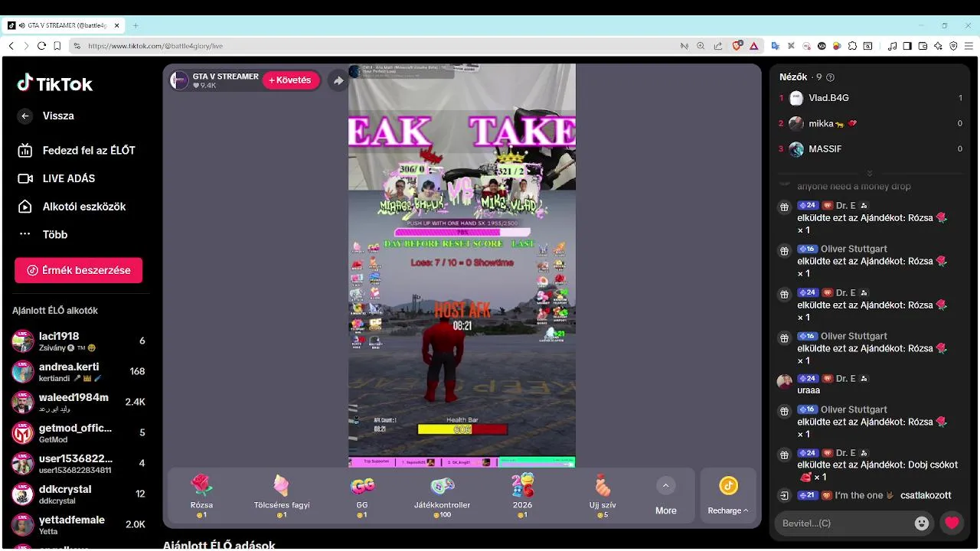Open LIVE ADÁS in sidebar
The height and width of the screenshot is (551, 980).
click(57, 178)
